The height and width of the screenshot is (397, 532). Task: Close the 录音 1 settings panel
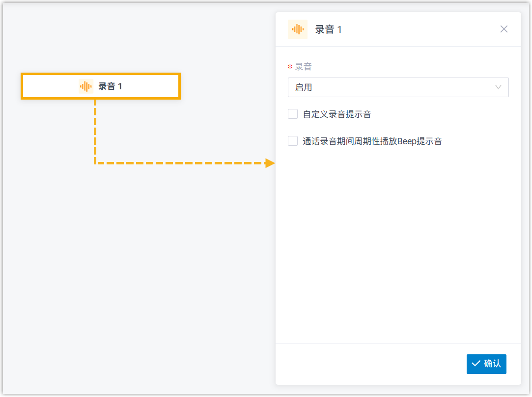tap(504, 29)
